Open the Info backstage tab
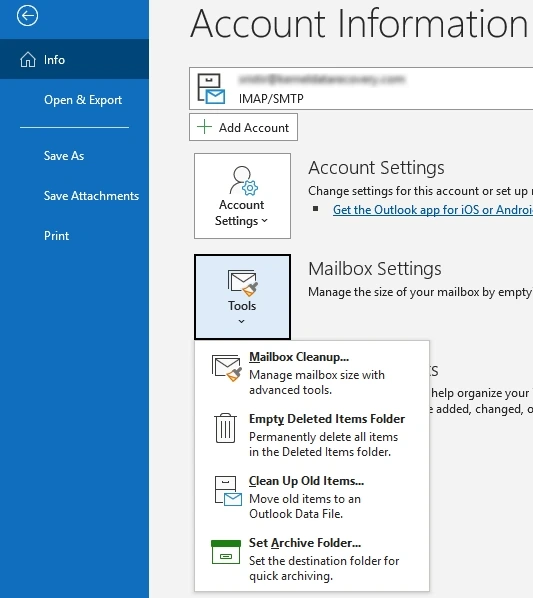Screen dimensions: 533x598 [x=74, y=59]
